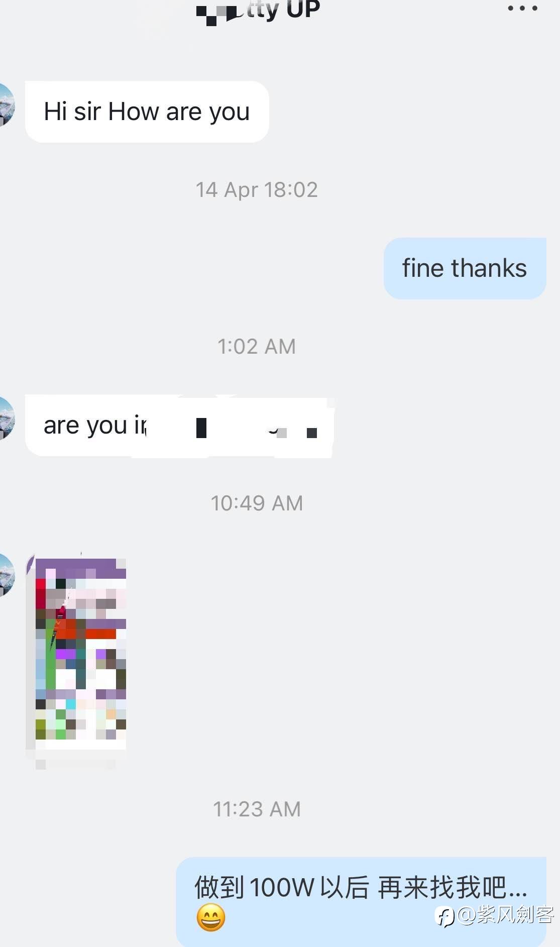The height and width of the screenshot is (947, 560).
Task: Select the "做到100W以后 再来找我吧" message bubble
Action: pyautogui.click(x=361, y=902)
